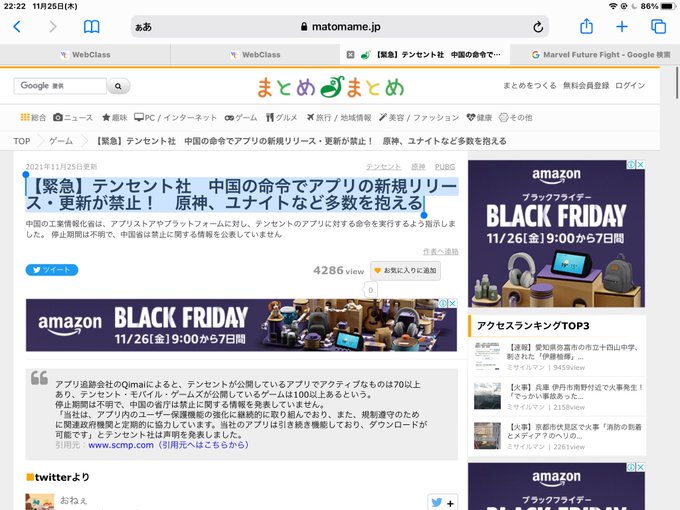Click 作者へ連絡 link
This screenshot has width=680, height=510.
(441, 252)
